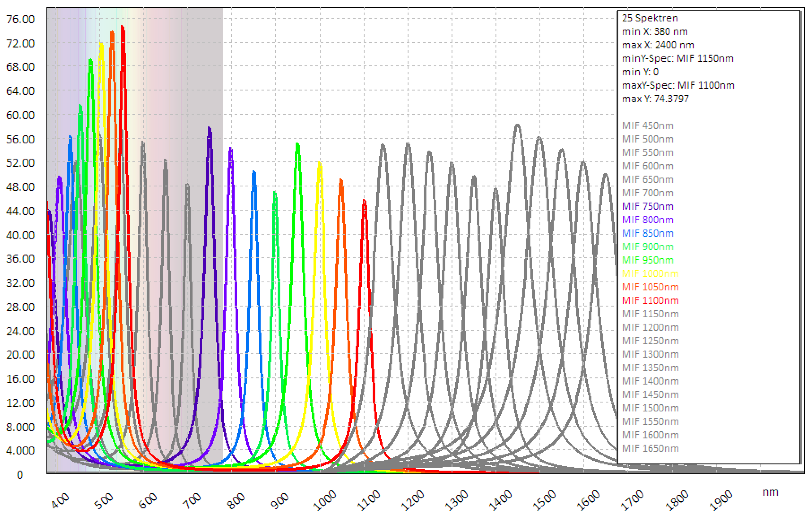Select the MIF 450nm legend entry

pos(647,126)
